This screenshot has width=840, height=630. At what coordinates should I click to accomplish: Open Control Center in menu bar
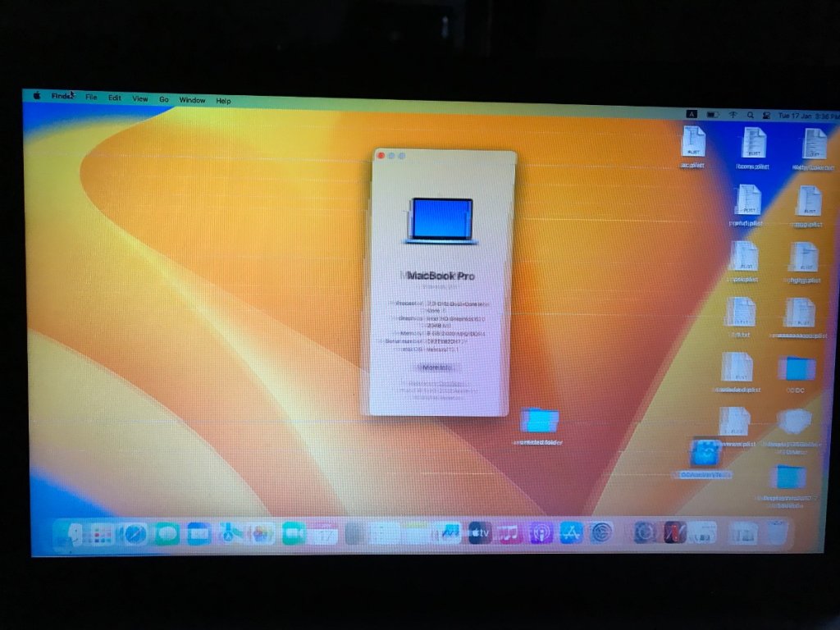765,116
